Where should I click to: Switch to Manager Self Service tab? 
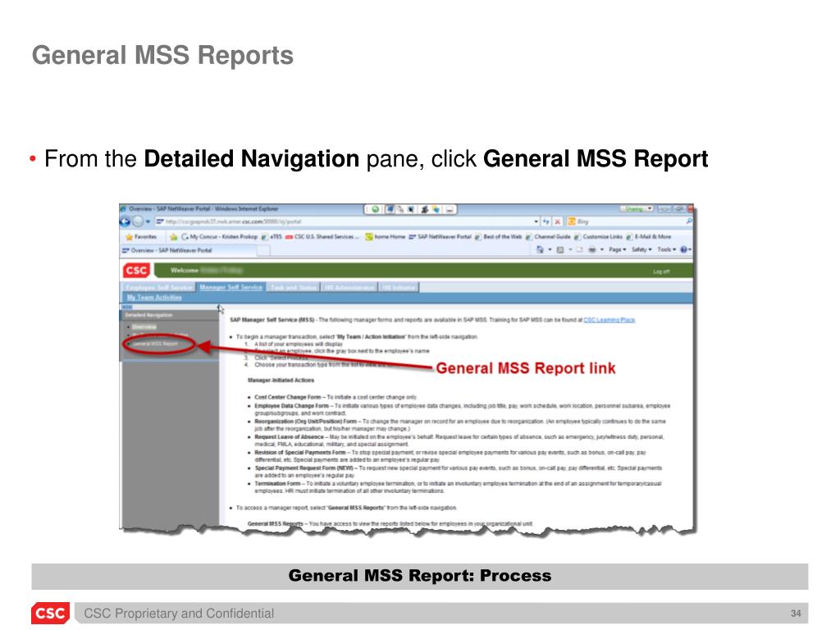pos(231,288)
